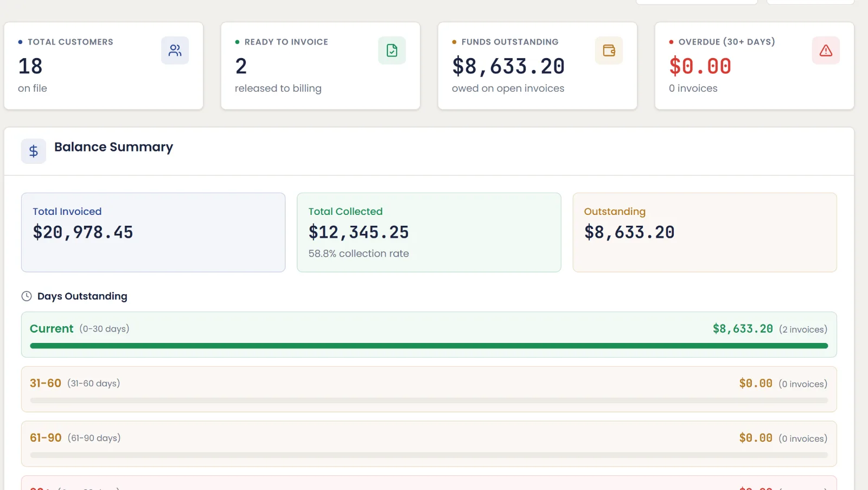Select the count "2" under Ready to Invoice
This screenshot has width=868, height=490.
point(241,66)
